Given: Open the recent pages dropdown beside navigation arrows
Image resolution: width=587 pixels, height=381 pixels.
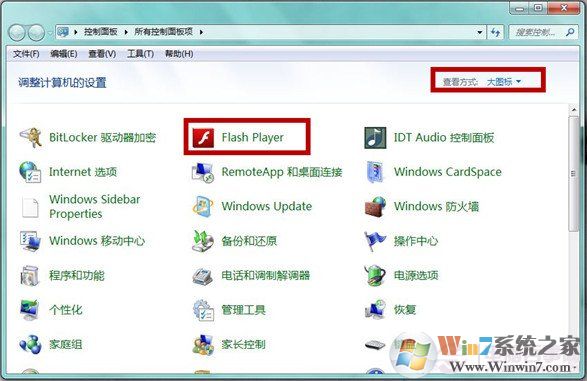Looking at the screenshot, I should (50, 33).
